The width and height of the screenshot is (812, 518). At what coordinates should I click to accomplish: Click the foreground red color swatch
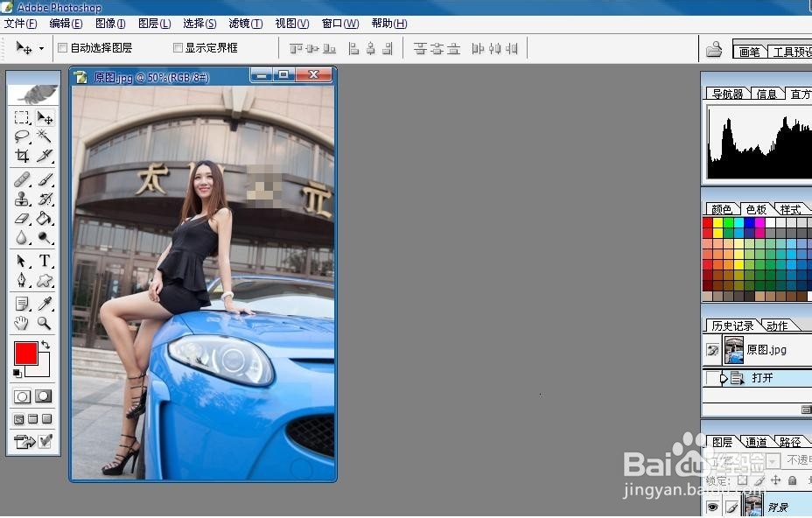(25, 353)
